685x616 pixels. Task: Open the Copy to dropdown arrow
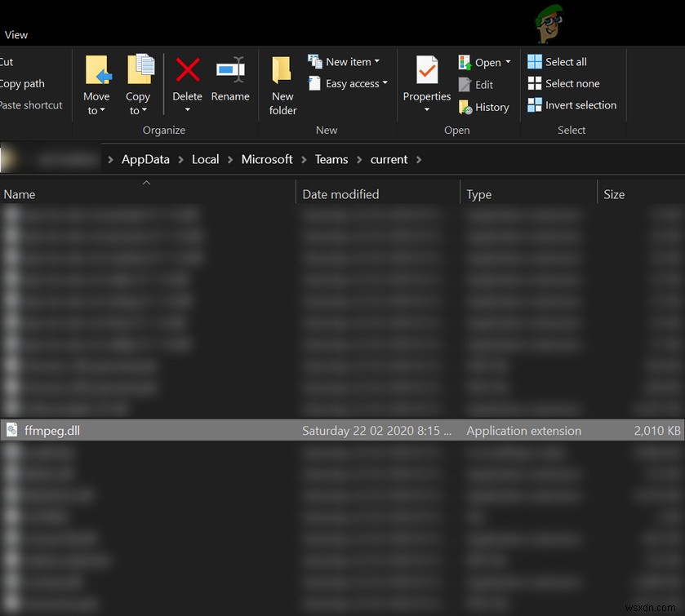tap(145, 110)
